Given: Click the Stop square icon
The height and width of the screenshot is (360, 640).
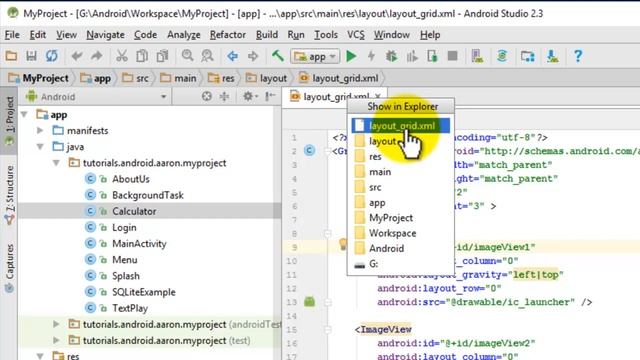Looking at the screenshot, I should point(452,56).
